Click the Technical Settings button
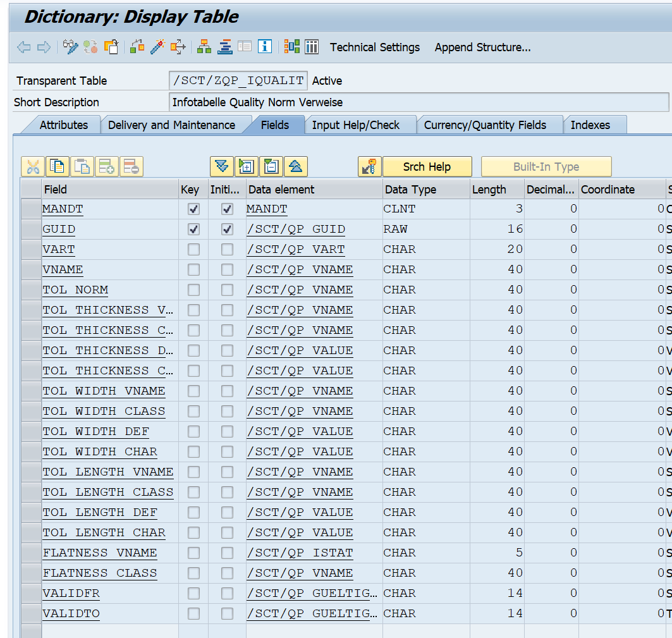The width and height of the screenshot is (672, 638). tap(375, 47)
